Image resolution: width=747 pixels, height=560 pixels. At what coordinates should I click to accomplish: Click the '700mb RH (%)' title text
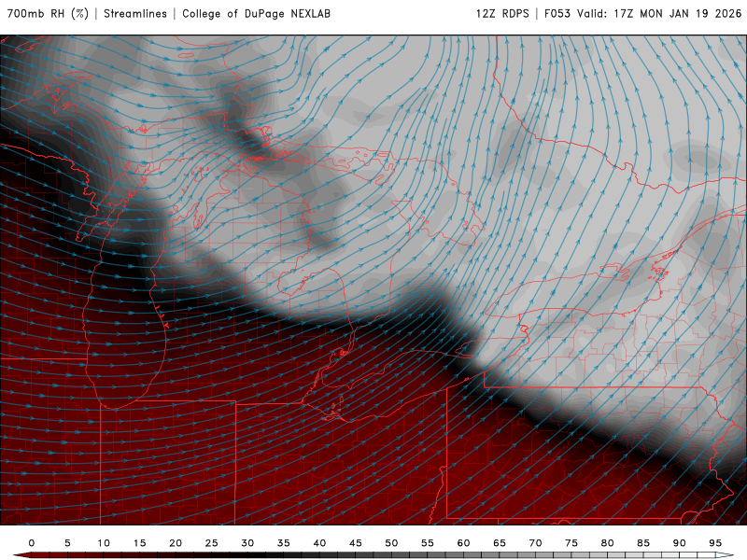point(49,14)
